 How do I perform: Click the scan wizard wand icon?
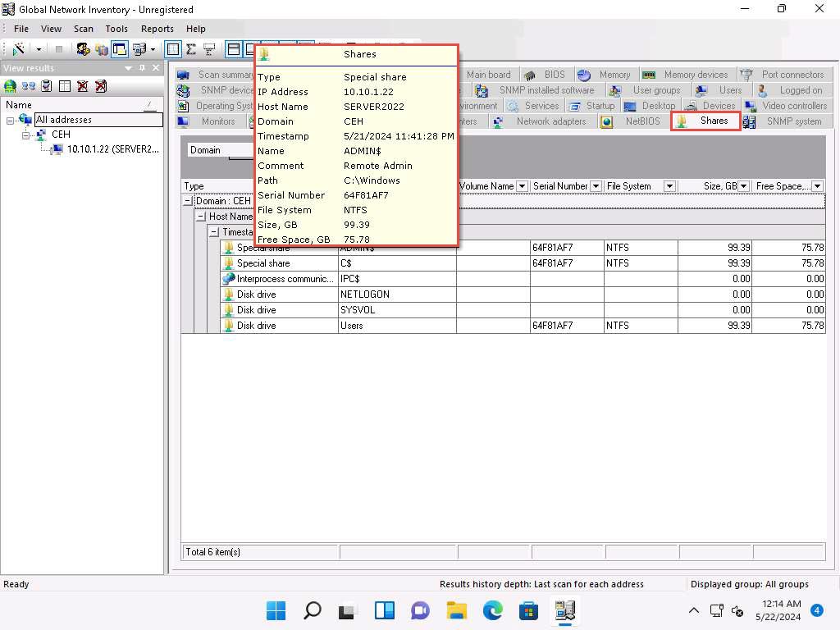coord(18,49)
